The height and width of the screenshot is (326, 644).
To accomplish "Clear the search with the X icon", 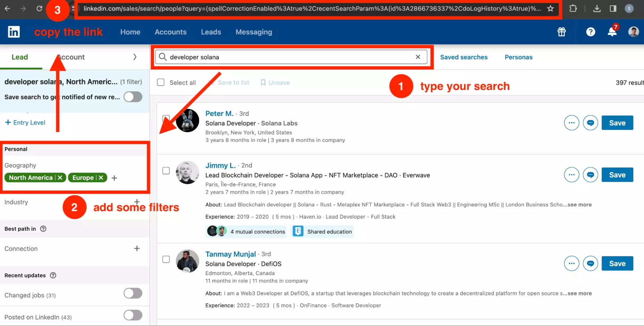I will (x=418, y=57).
